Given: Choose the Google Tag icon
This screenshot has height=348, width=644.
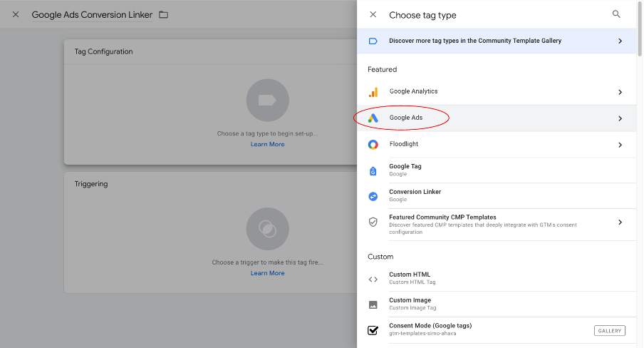Looking at the screenshot, I should pyautogui.click(x=373, y=170).
